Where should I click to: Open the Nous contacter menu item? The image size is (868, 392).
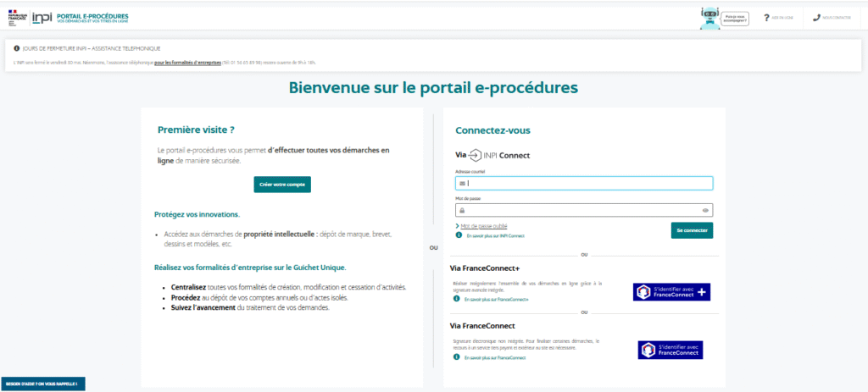[x=836, y=18]
